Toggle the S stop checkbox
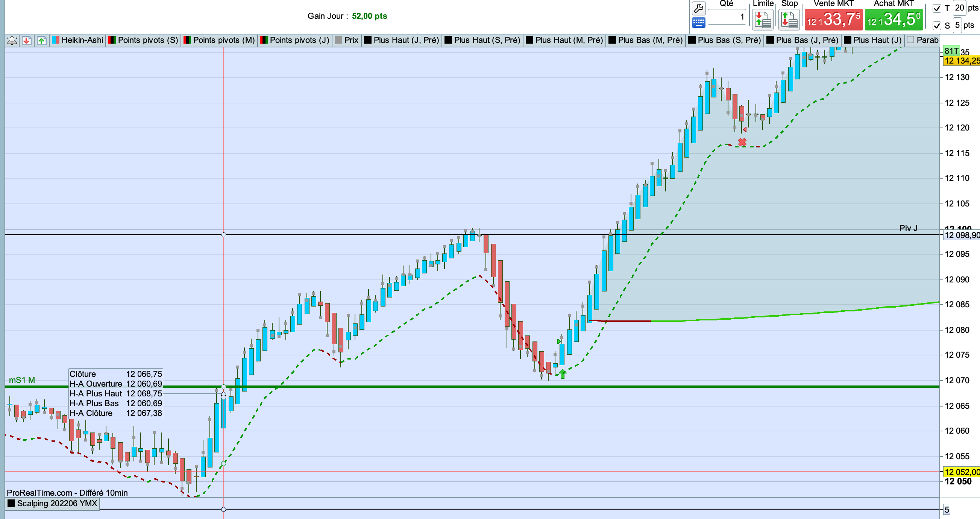This screenshot has height=519, width=980. click(x=937, y=26)
